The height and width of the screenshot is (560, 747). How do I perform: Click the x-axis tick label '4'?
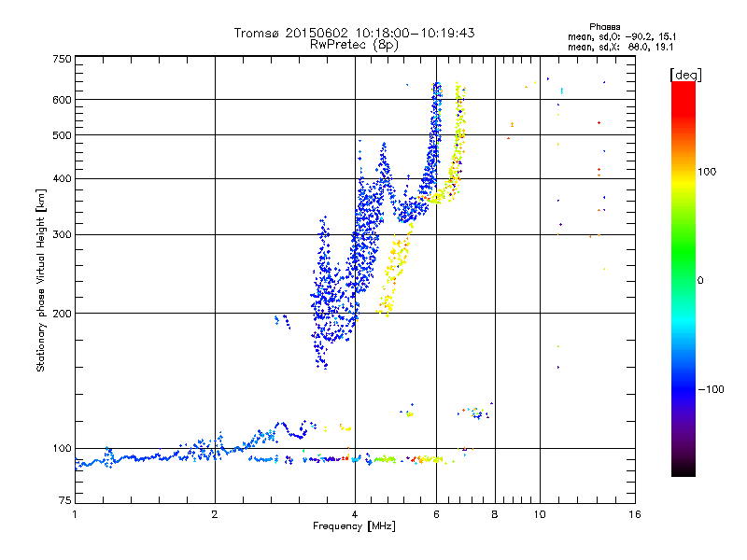coord(355,514)
